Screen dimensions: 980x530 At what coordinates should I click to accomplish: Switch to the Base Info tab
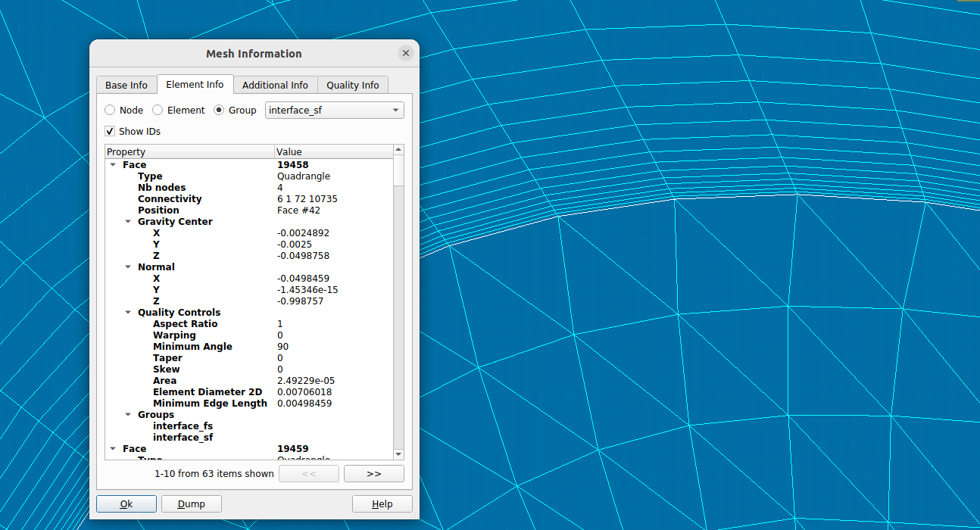pyautogui.click(x=126, y=85)
